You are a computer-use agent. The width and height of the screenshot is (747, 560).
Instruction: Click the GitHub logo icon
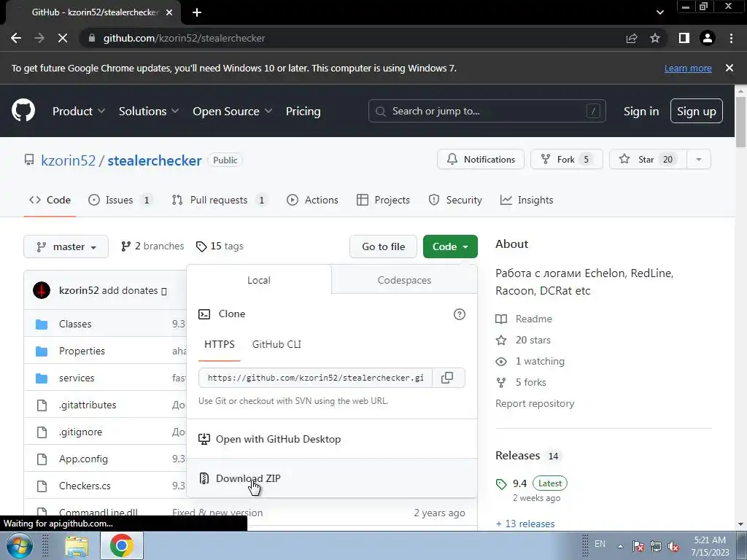(23, 111)
